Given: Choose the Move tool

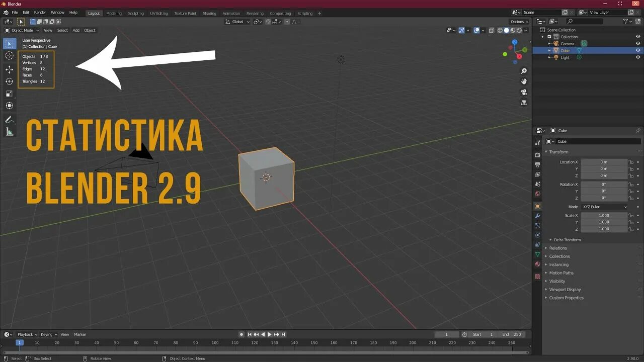Looking at the screenshot, I should pos(10,69).
